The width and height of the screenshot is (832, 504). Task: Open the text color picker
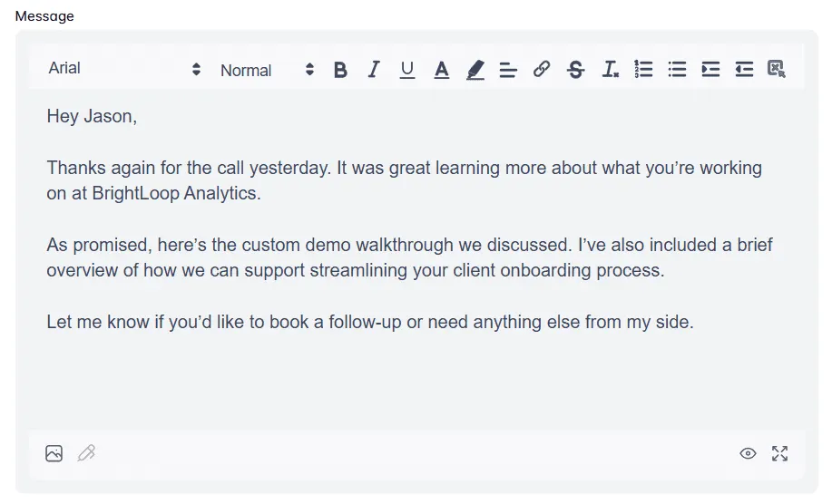[x=442, y=70]
